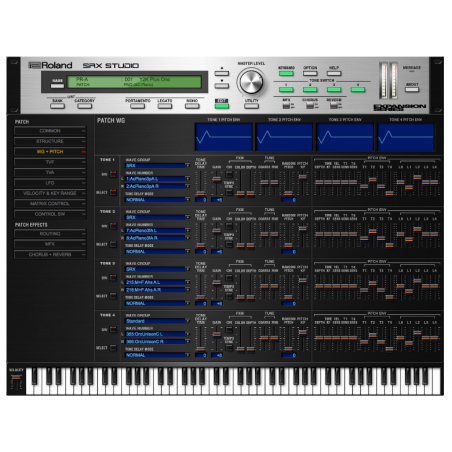Toggle Tone Switch 2
This screenshot has height=452, width=452.
[310, 90]
